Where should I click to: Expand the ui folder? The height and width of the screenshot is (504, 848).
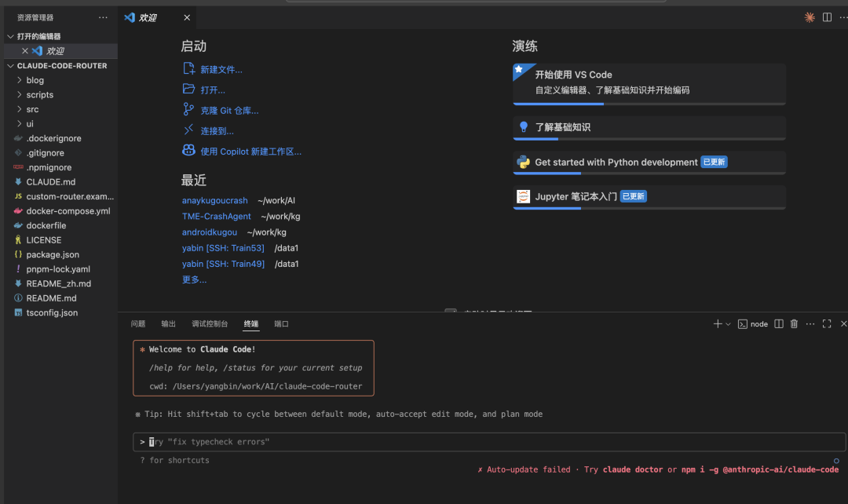[20, 124]
